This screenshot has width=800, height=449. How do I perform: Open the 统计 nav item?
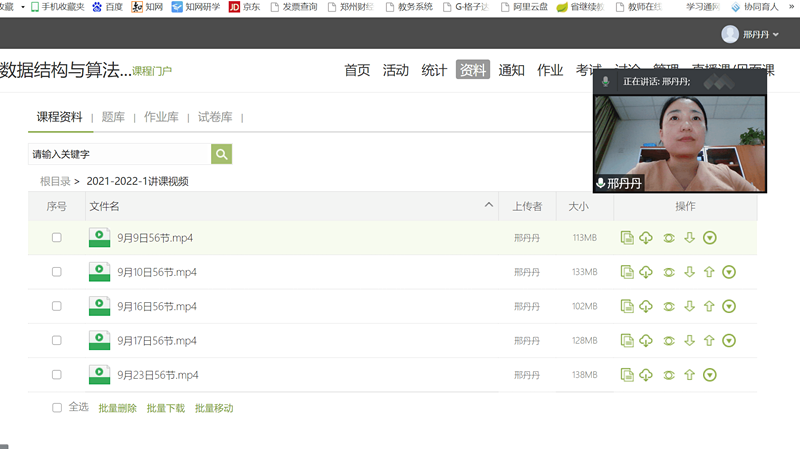[434, 70]
